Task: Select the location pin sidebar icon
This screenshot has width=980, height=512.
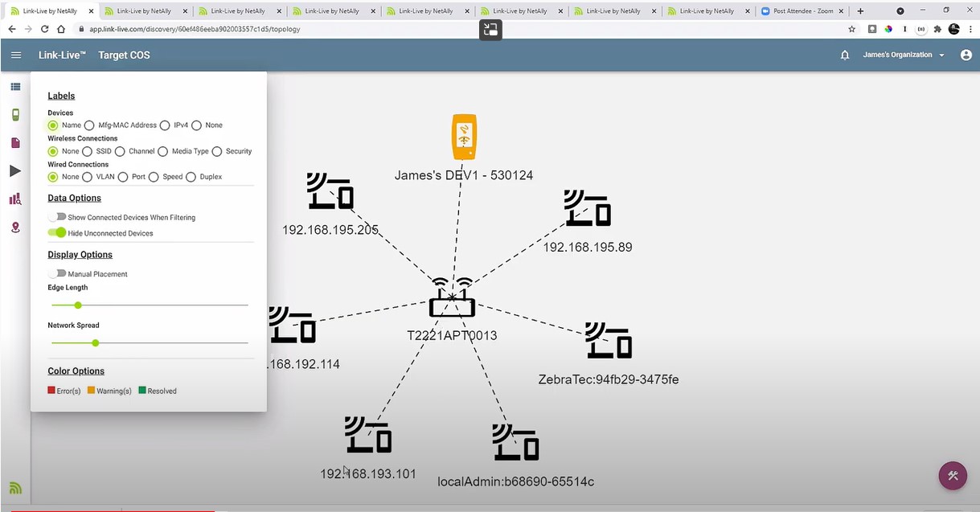Action: (x=15, y=227)
